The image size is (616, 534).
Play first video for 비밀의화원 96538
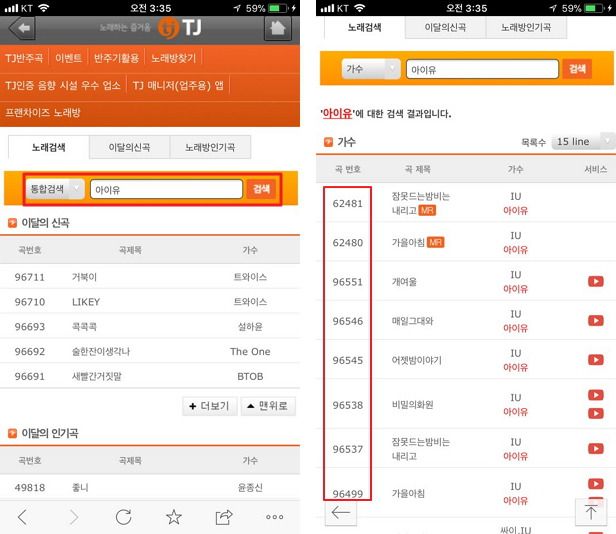(596, 395)
